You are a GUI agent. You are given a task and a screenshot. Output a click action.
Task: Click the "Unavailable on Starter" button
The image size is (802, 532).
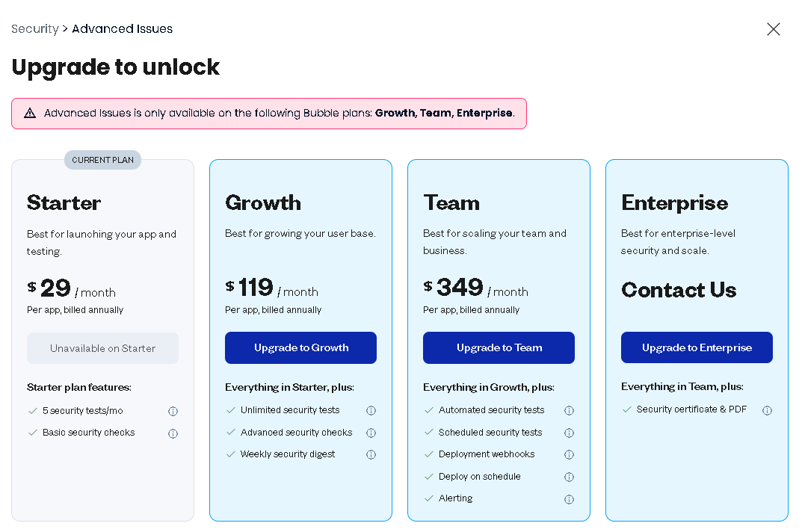tap(102, 347)
